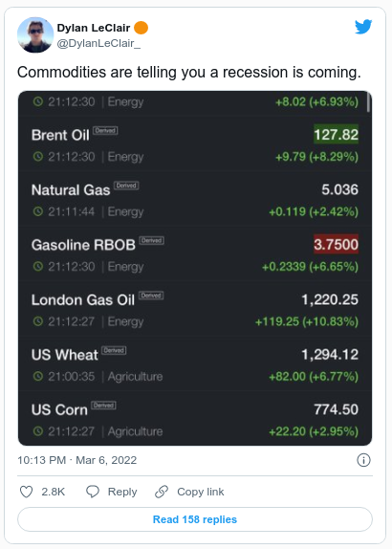
Task: Open the tweet info circle icon
Action: [x=363, y=460]
